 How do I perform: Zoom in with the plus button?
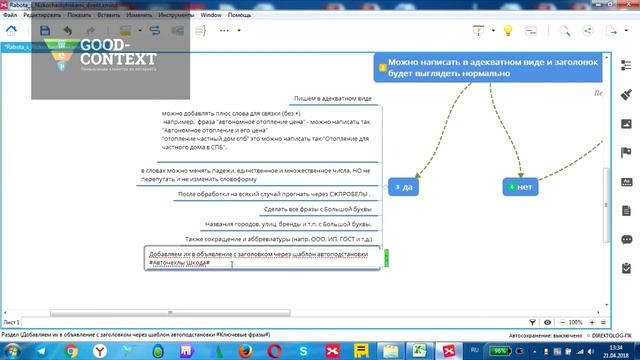(592, 322)
